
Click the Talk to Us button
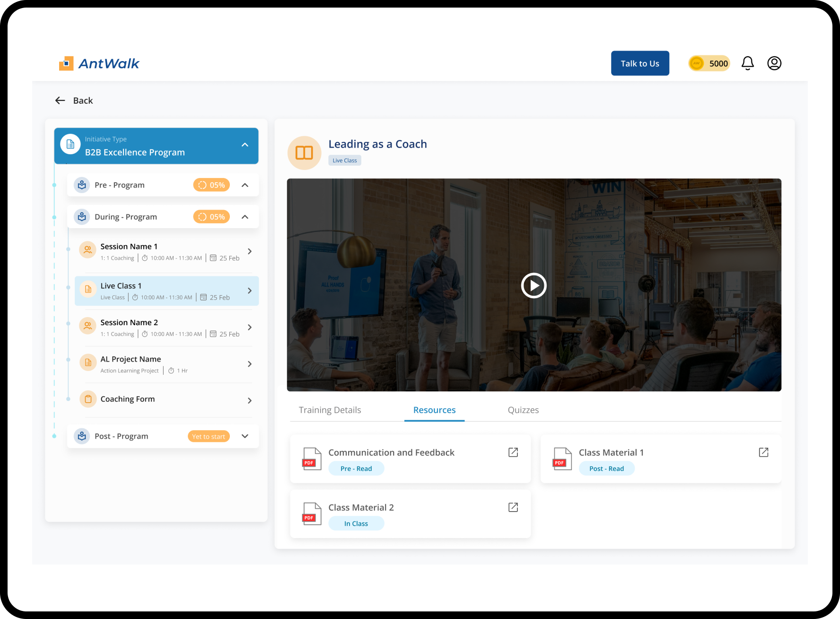(x=640, y=63)
